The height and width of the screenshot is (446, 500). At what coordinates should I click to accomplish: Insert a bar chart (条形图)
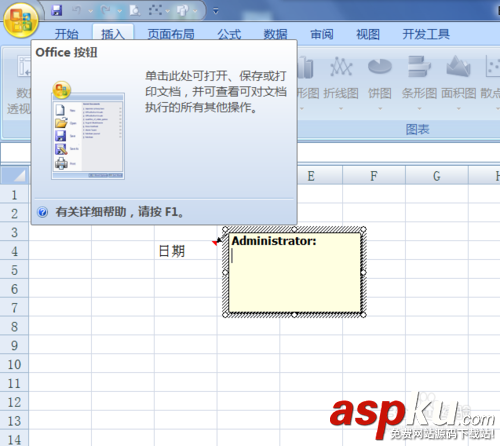[419, 82]
